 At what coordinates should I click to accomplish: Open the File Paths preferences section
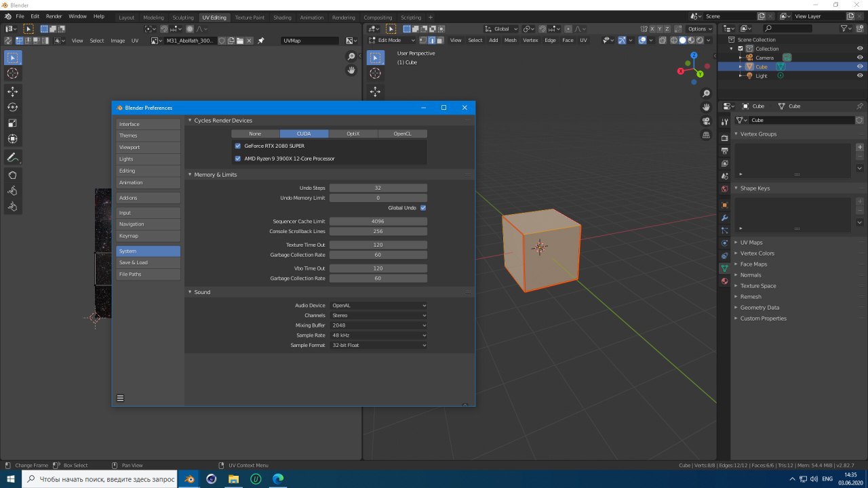click(148, 274)
